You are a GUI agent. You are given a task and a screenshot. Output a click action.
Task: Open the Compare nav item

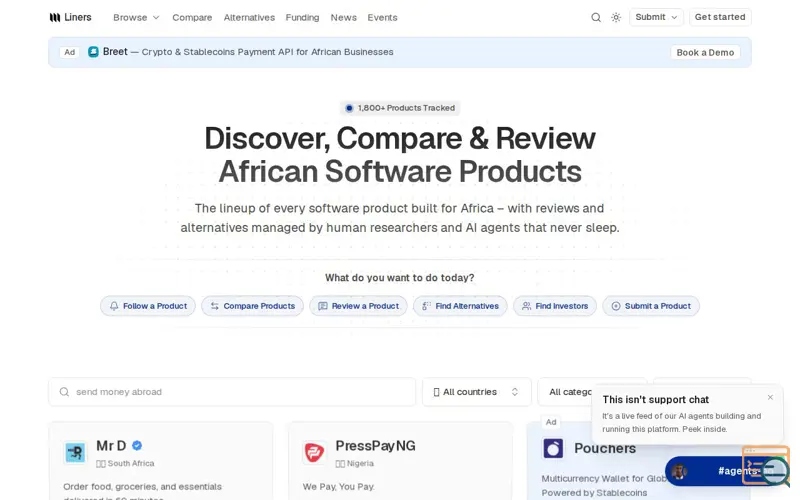pyautogui.click(x=192, y=17)
